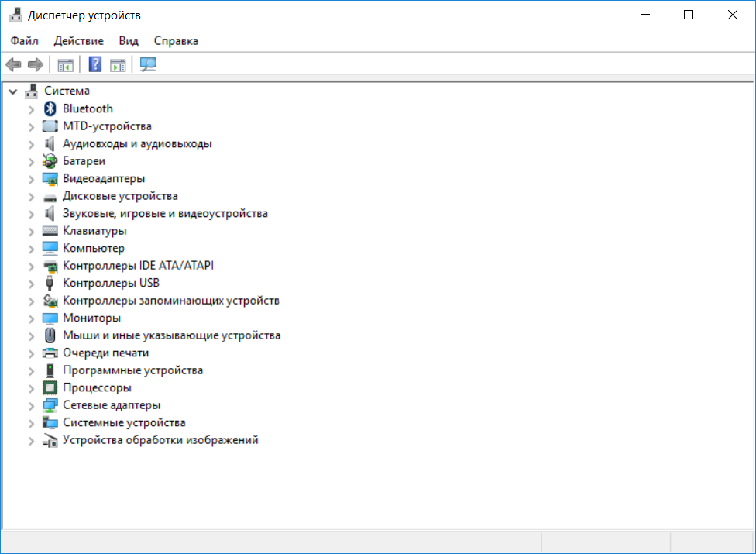Click the Дисковые устройства drive icon
The height and width of the screenshot is (554, 756).
point(50,198)
